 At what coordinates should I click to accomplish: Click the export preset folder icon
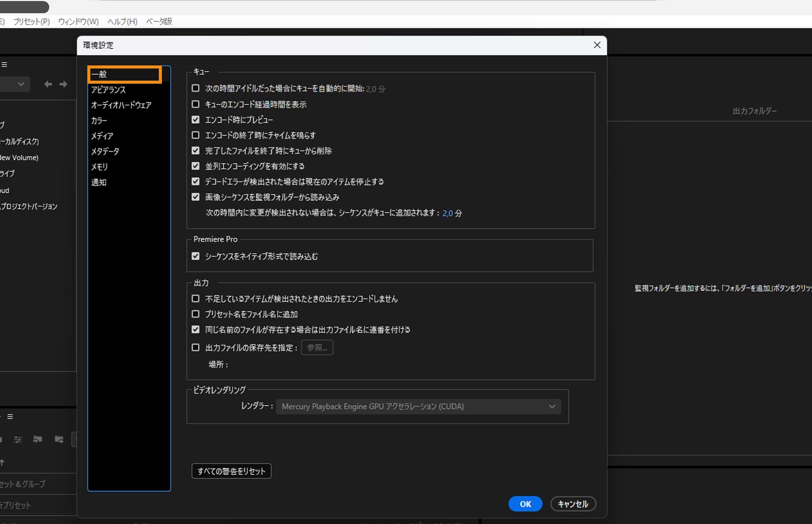59,440
